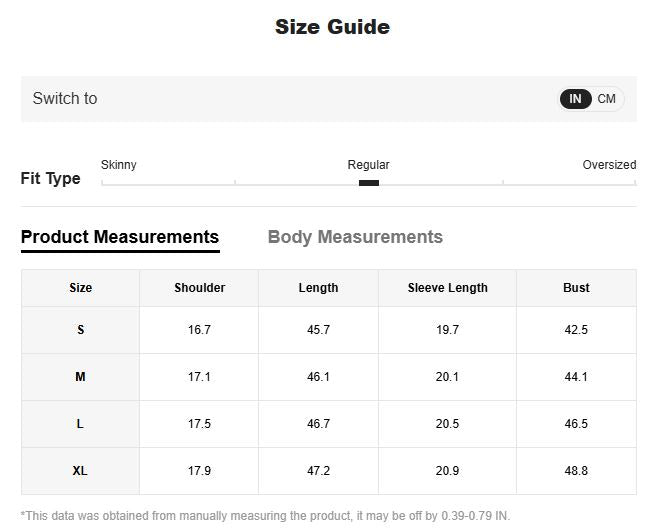Select the IN unit option
The image size is (668, 532).
click(x=575, y=99)
